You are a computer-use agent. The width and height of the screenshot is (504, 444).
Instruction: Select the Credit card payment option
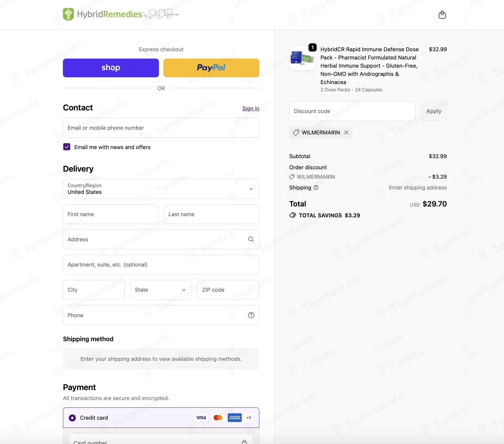click(x=72, y=418)
